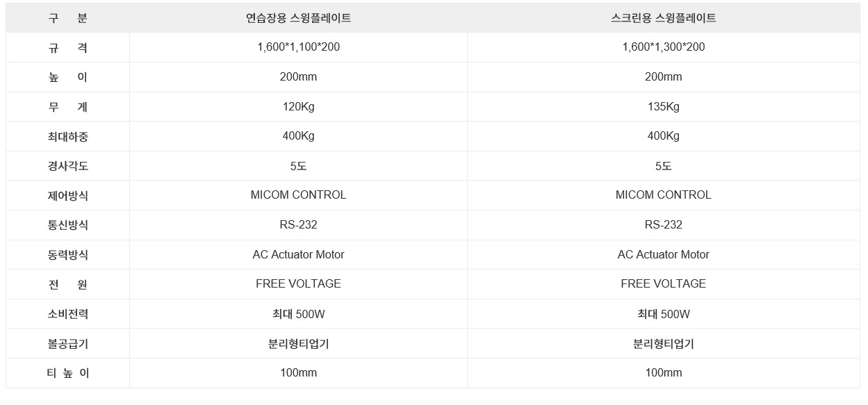Click the 규 격 row label
Image resolution: width=868 pixels, height=405 pixels.
(67, 48)
